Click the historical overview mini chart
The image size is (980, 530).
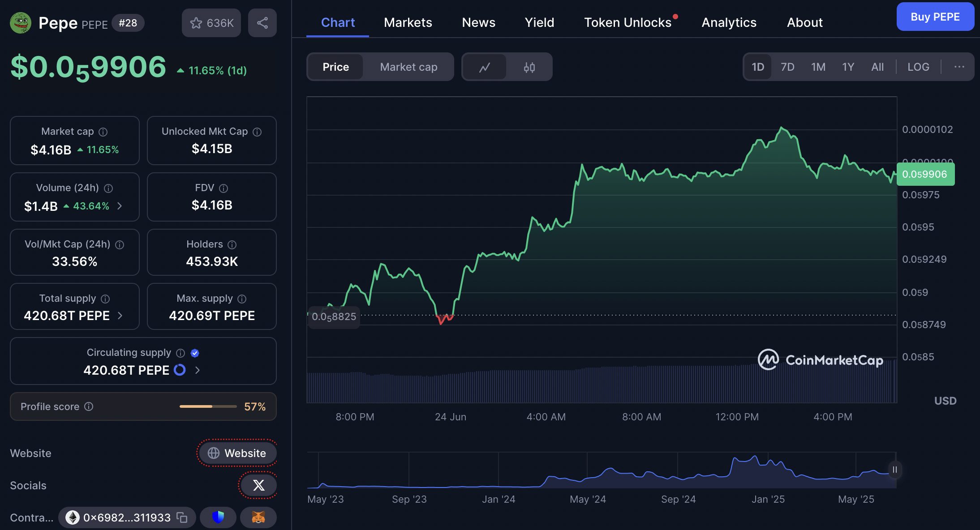602,470
